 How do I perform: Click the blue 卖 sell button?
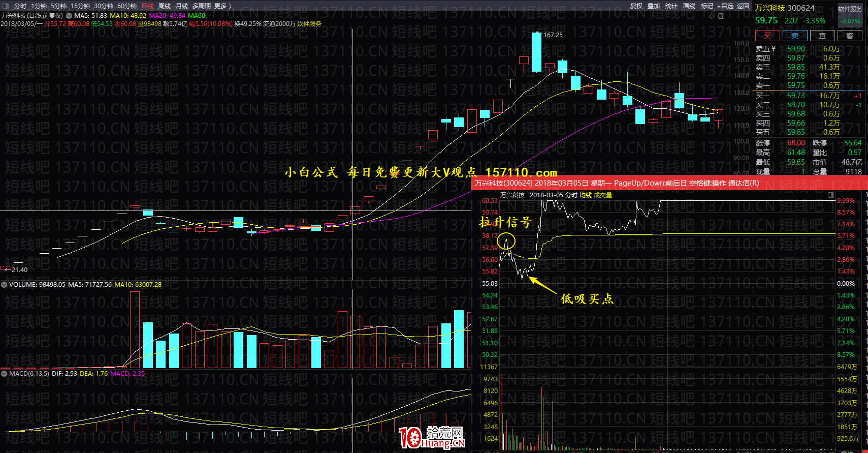[x=795, y=36]
